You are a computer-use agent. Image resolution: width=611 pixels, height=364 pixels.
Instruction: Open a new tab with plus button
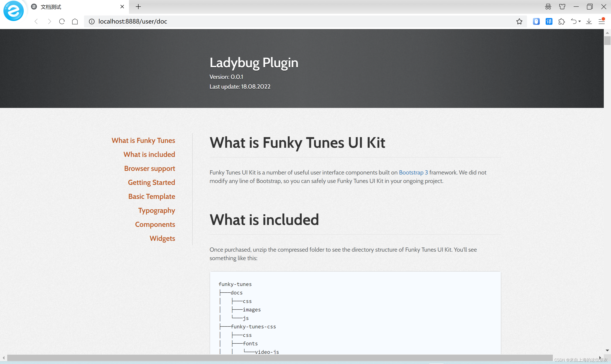(x=138, y=7)
